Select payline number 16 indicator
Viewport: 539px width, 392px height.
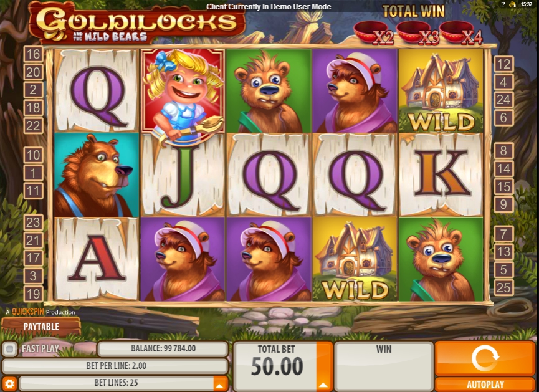coord(33,54)
